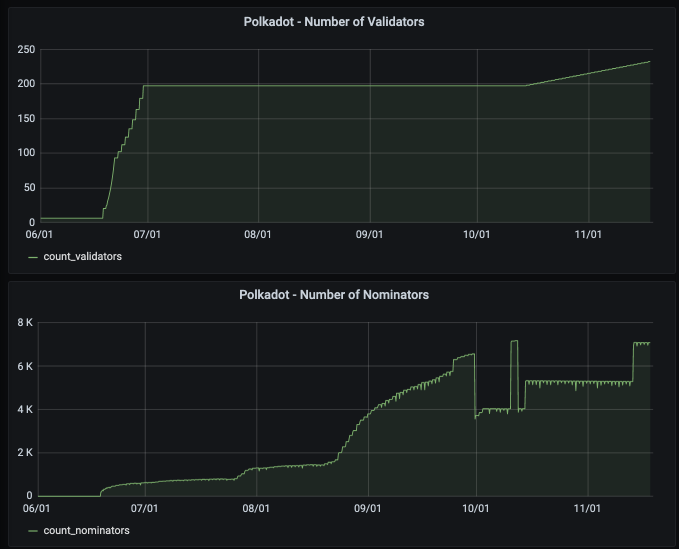Click the count_nominators legend color line
This screenshot has height=549, width=679.
tap(33, 531)
